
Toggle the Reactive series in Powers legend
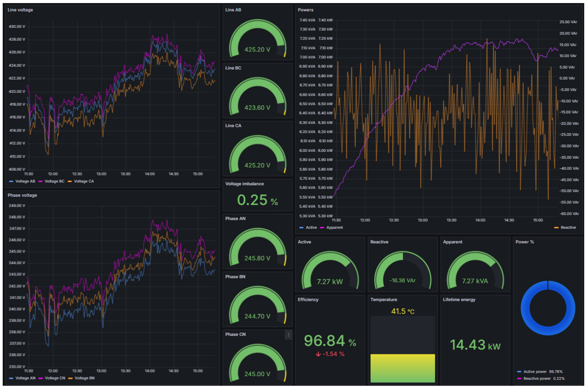568,227
